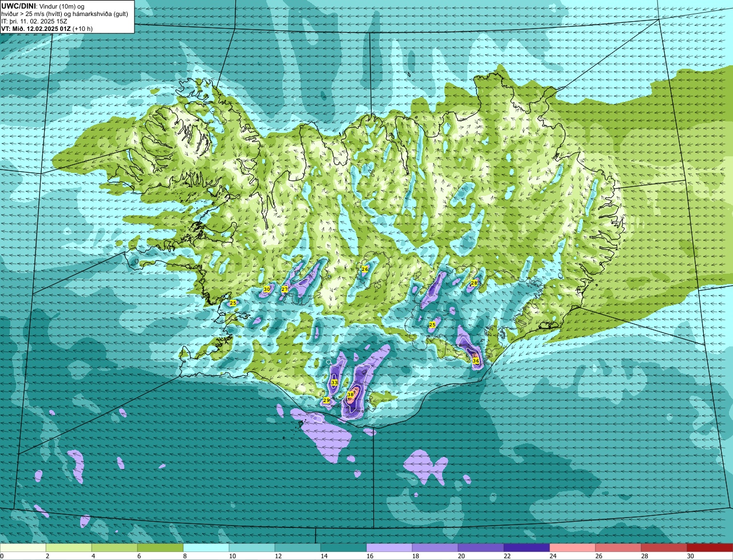Click the yellow gust label 26 on the map
This screenshot has width=733, height=560.
tap(365, 269)
